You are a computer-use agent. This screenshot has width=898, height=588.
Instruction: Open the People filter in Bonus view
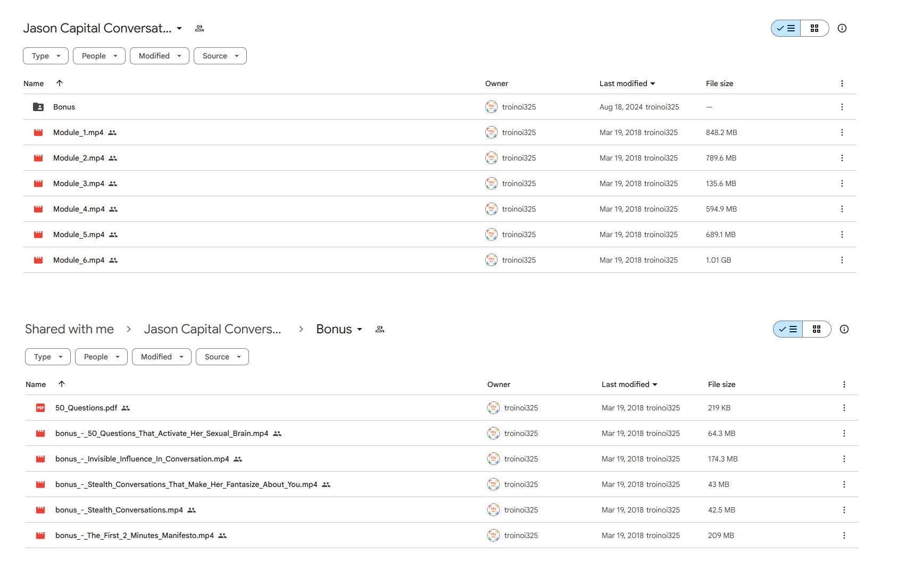(101, 357)
